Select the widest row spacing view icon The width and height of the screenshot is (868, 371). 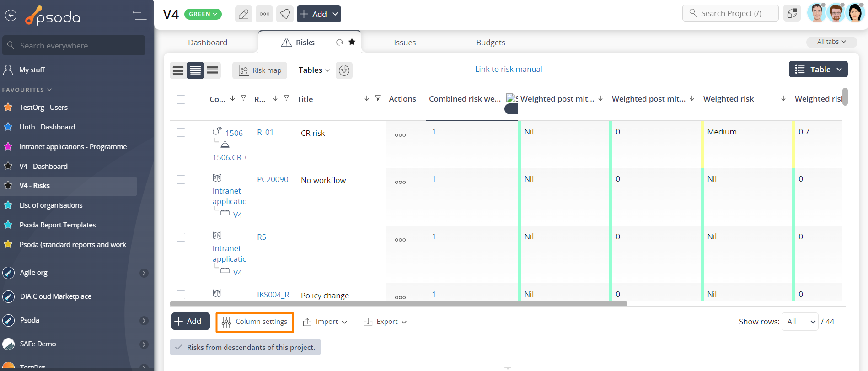(x=178, y=70)
